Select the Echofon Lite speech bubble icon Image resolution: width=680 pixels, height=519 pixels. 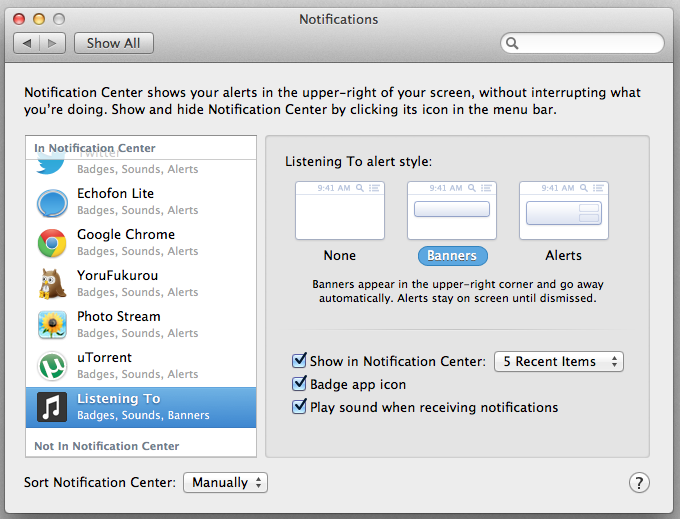coord(52,203)
